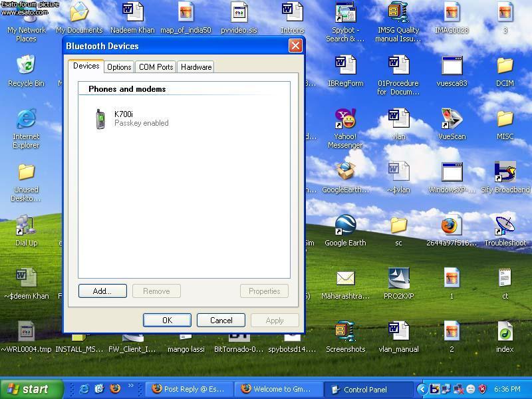This screenshot has height=399, width=532.
Task: Select the Google Earth globe shortcut
Action: [345, 225]
